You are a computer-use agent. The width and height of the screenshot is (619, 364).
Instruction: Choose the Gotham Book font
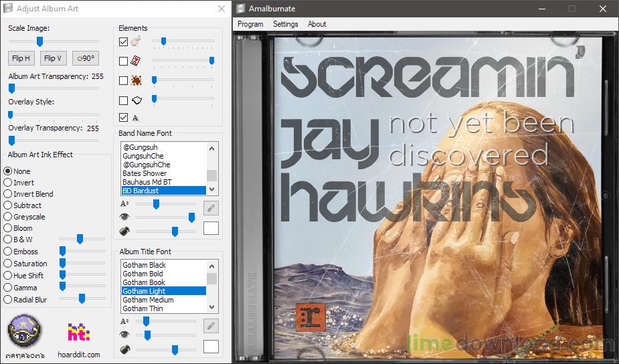tap(164, 282)
